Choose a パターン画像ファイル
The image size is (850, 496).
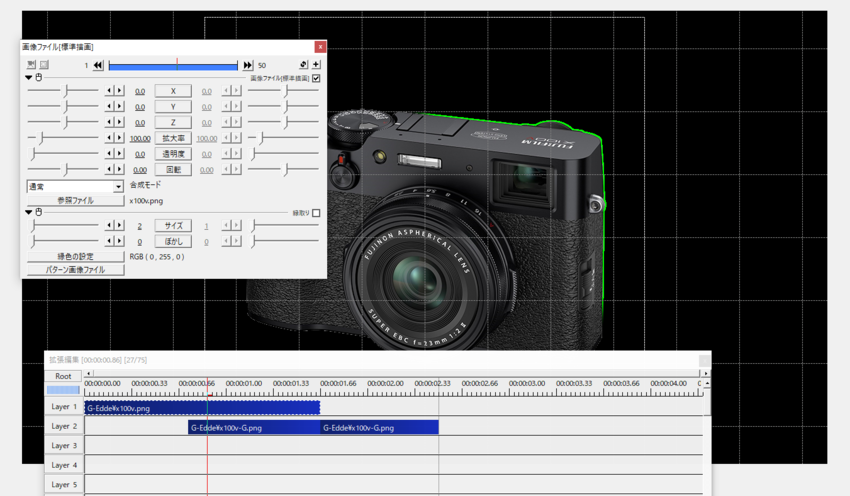coord(75,269)
